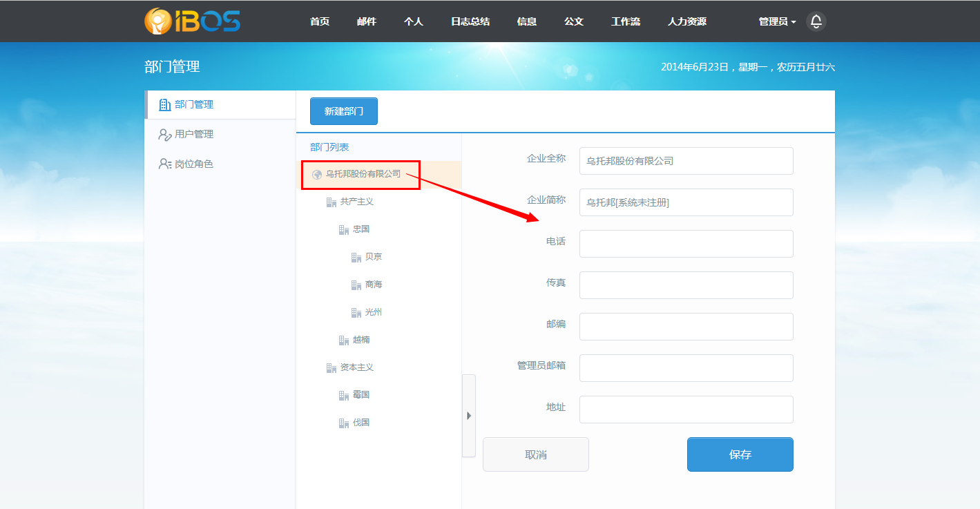Select 商海 department in tree
Viewport: 980px width, 509px height.
point(374,285)
